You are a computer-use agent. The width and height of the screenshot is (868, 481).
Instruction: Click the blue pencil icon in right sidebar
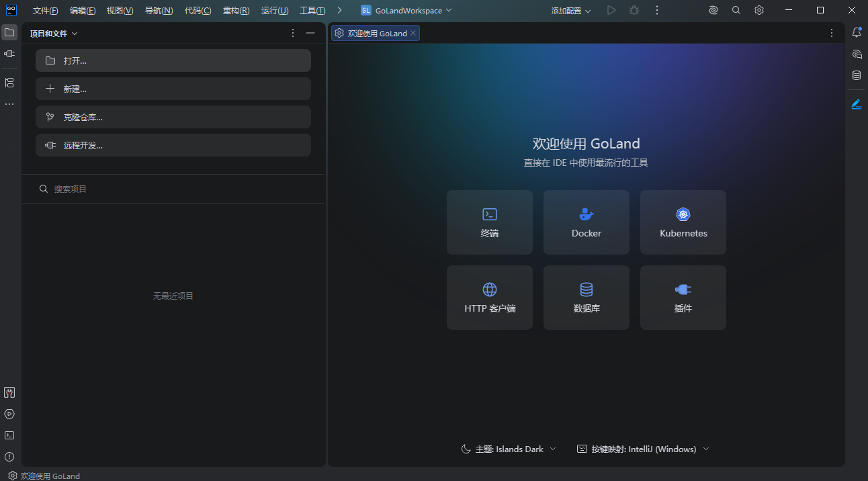857,104
